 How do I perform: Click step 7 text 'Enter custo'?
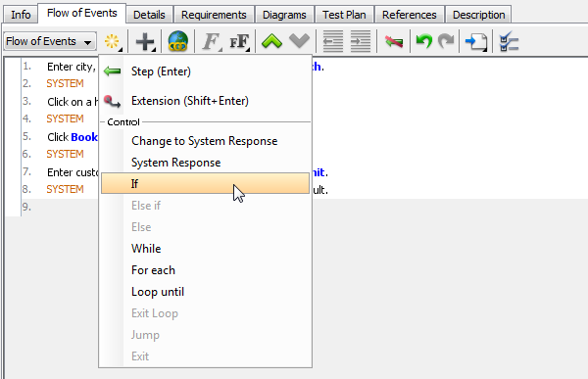(73, 172)
